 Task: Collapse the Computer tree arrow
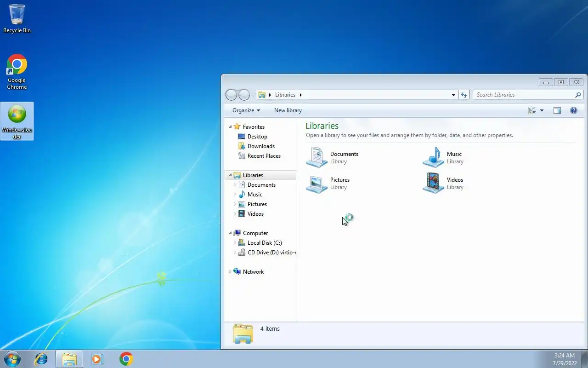(230, 233)
